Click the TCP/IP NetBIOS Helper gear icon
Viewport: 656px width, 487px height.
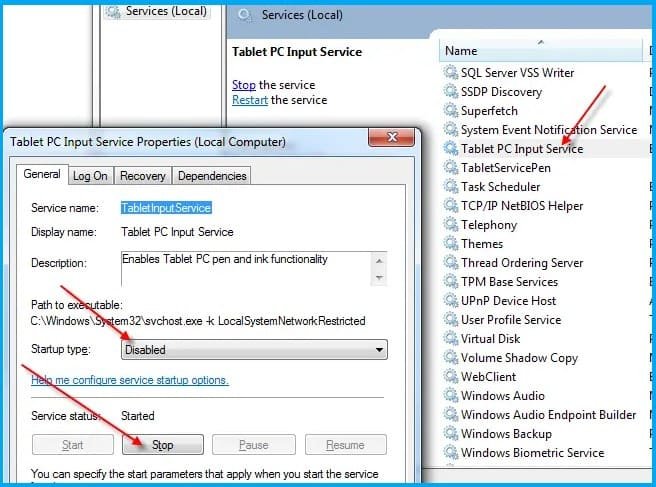pos(451,205)
